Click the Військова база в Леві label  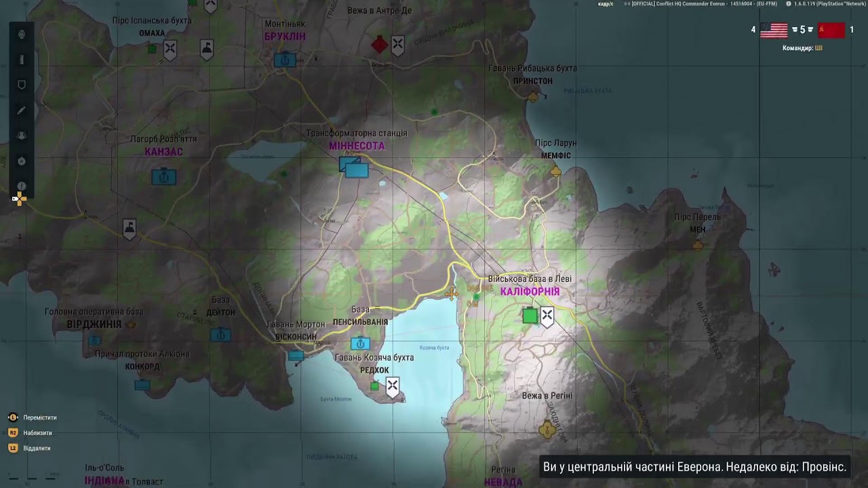click(x=530, y=279)
